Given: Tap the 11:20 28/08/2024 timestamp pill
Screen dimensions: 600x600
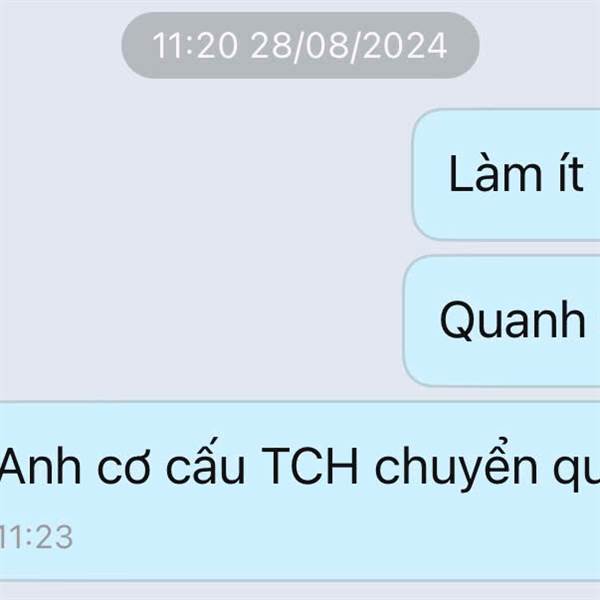Looking at the screenshot, I should [x=300, y=45].
